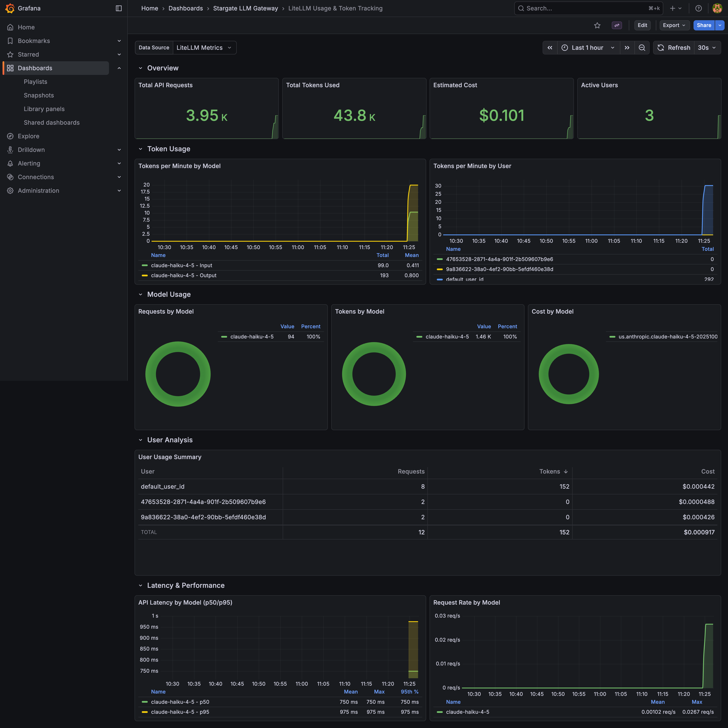
Task: Click the Explore compass icon
Action: 10,136
